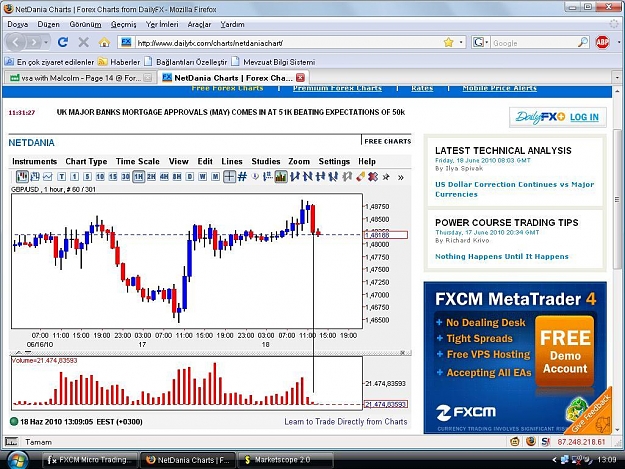Toggle the chart grid (#) icon
The width and height of the screenshot is (625, 469).
242,177
